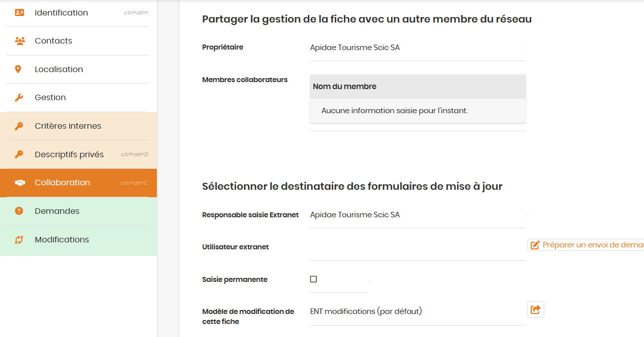Open the Identification section

tap(79, 13)
